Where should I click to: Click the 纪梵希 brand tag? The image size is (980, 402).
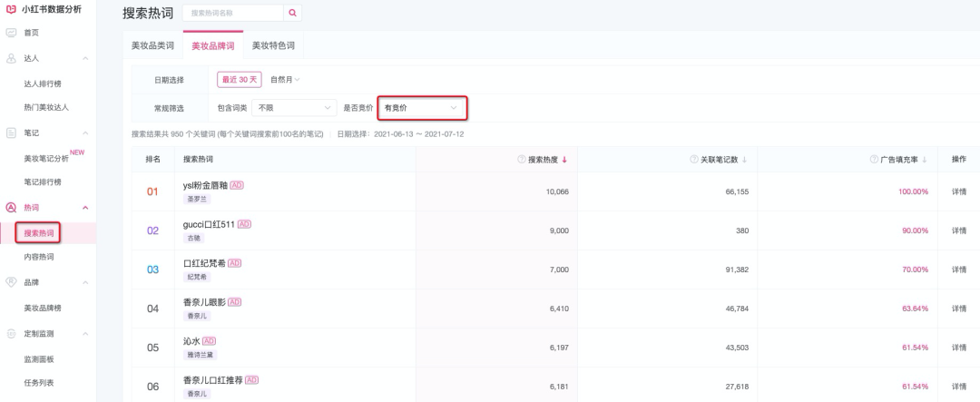(197, 277)
